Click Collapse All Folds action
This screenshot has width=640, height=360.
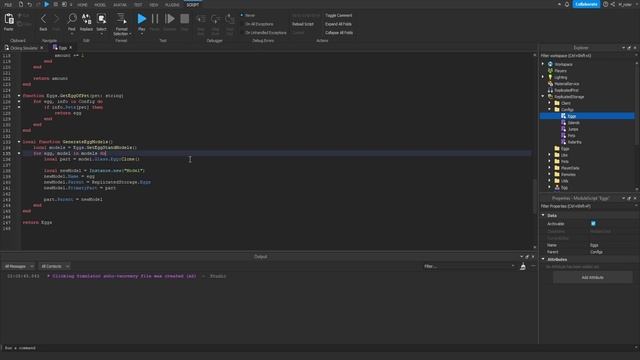(339, 33)
